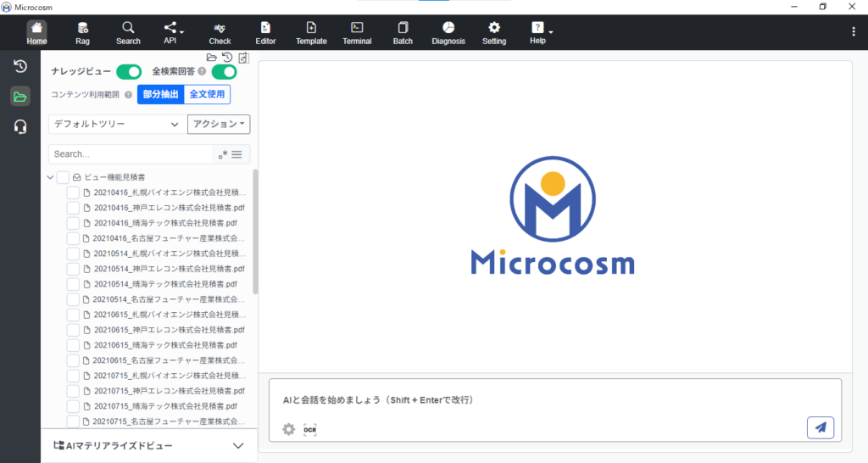This screenshot has width=868, height=463.
Task: Click the AI chat message input
Action: coord(555,400)
